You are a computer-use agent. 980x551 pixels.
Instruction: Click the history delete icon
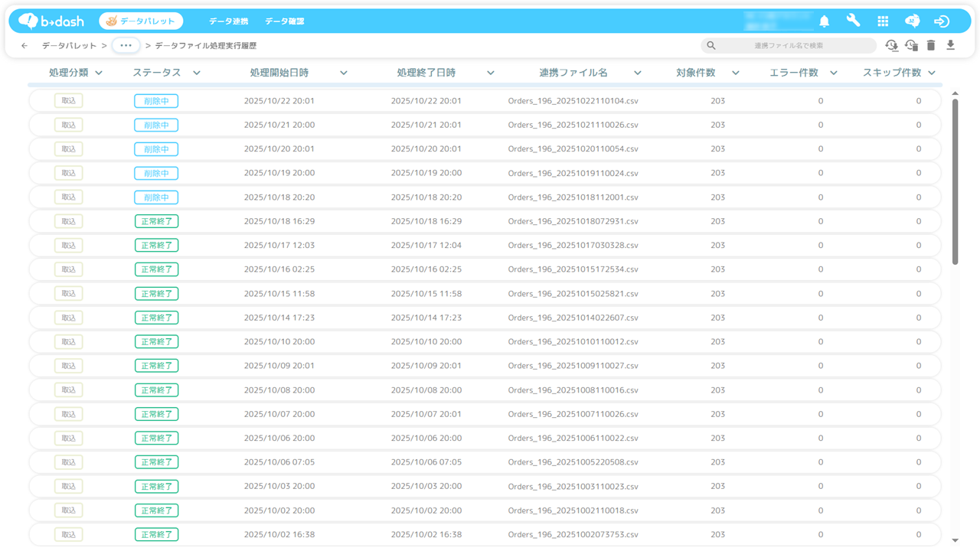911,46
